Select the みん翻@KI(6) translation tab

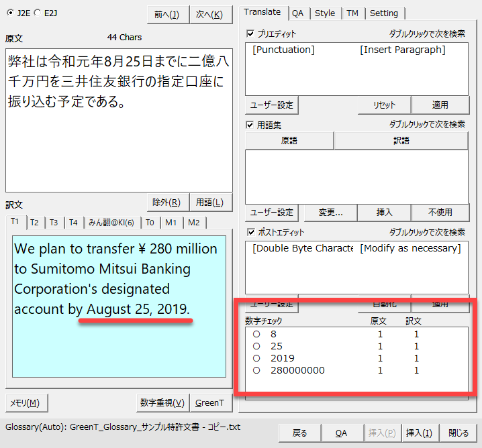[x=111, y=223]
